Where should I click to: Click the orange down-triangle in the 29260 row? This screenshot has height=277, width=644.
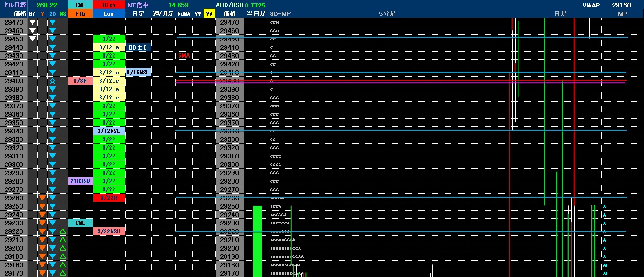(42, 198)
